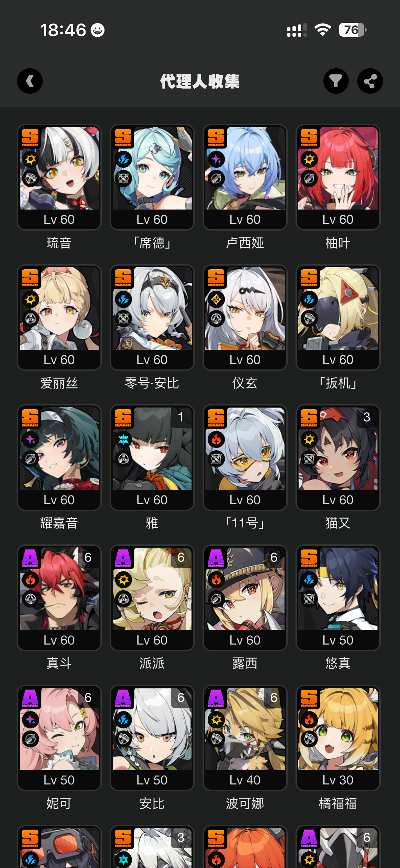This screenshot has height=868, width=400.
Task: Tap the ether element icon on 卢西娅
Action: pyautogui.click(x=216, y=159)
